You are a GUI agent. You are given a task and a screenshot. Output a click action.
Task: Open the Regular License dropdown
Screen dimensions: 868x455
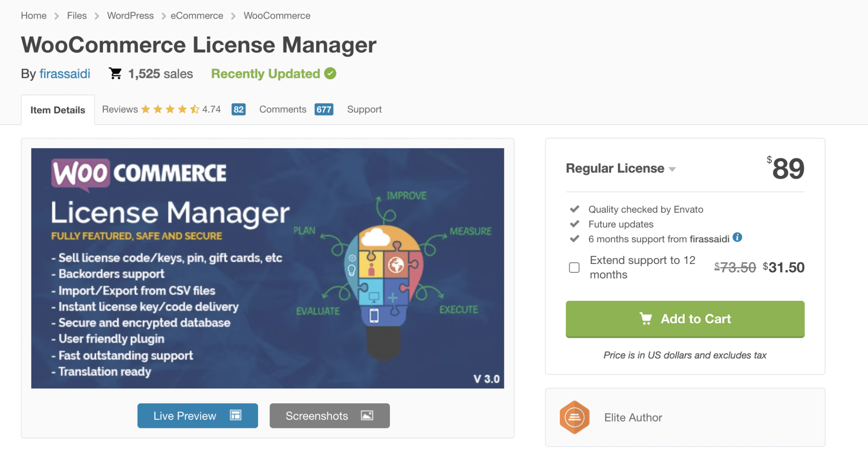coord(673,169)
